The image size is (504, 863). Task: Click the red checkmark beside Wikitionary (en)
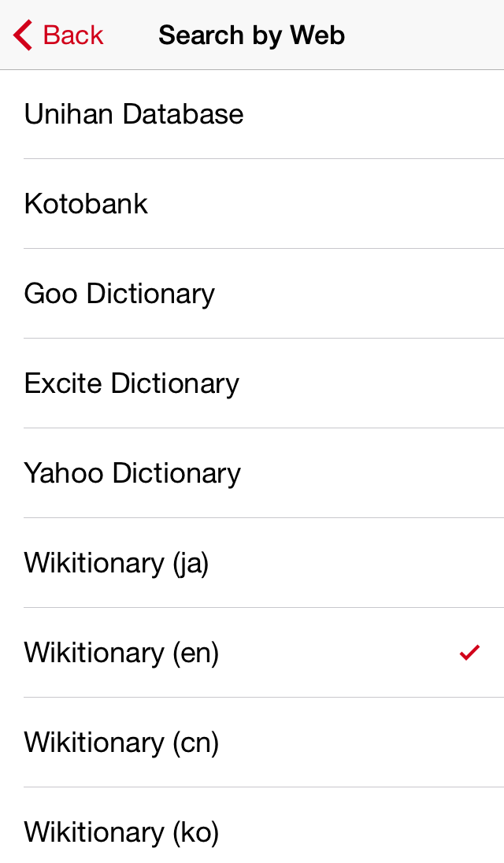469,653
